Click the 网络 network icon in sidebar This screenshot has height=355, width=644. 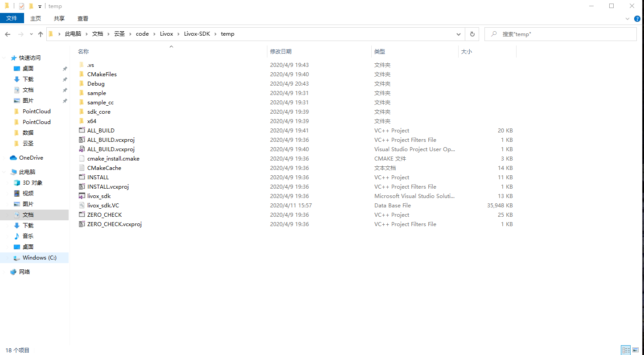(13, 272)
